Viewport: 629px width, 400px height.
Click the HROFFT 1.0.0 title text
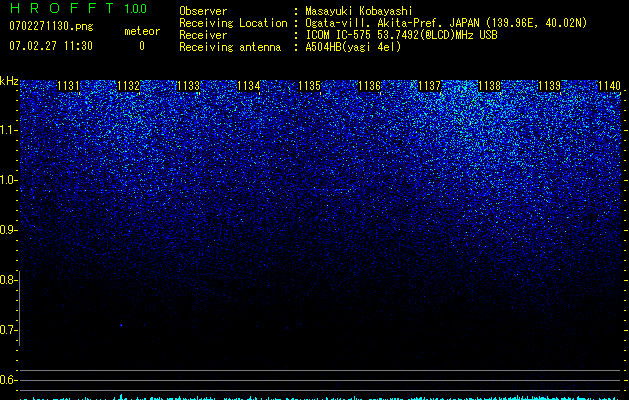(78, 8)
